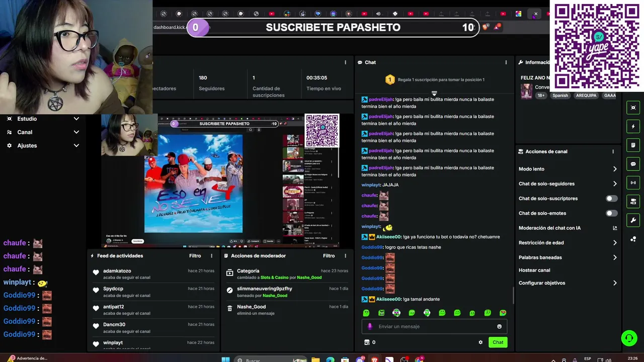Select the last heart-eyes green emote
Image resolution: width=644 pixels, height=362 pixels.
click(503, 313)
